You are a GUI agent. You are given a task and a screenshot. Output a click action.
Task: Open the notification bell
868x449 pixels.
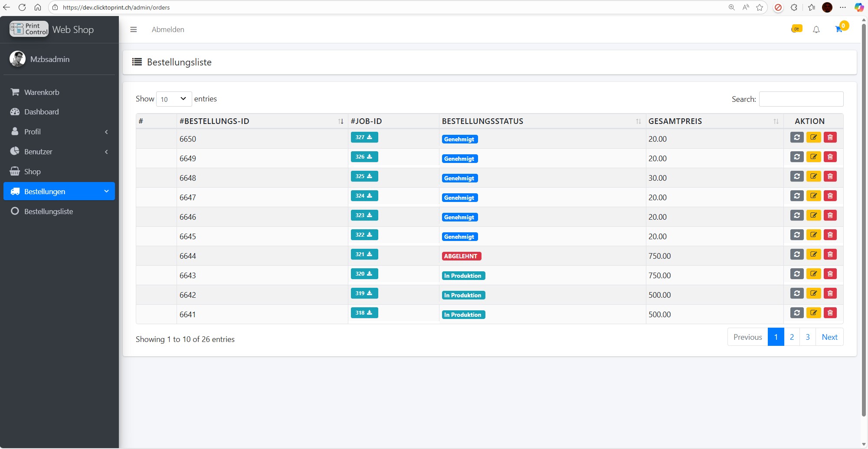[816, 29]
